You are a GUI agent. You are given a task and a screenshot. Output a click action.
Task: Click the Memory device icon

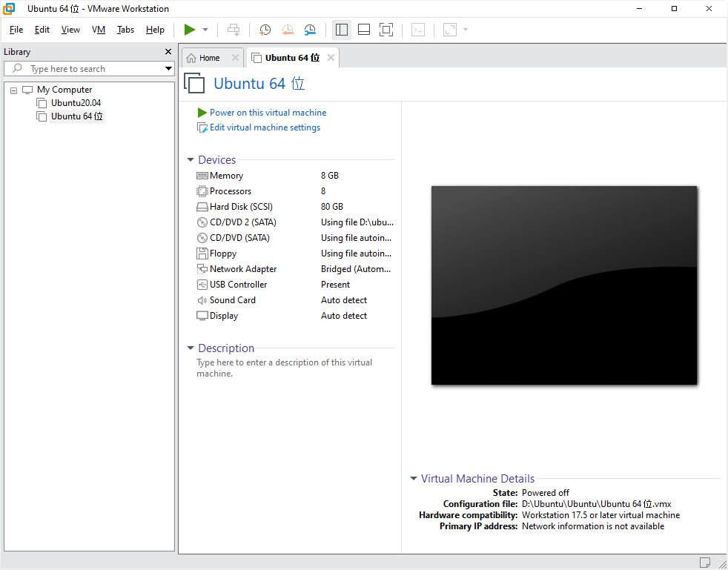tap(202, 176)
